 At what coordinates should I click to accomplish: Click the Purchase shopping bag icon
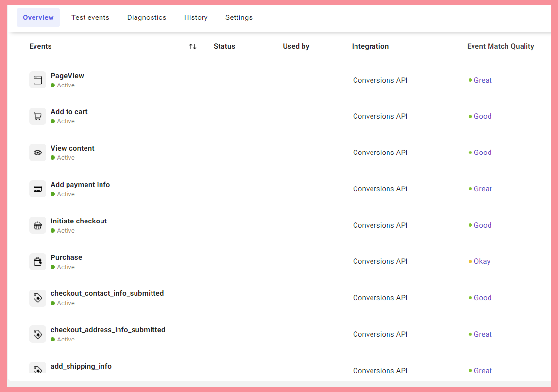[x=37, y=262]
